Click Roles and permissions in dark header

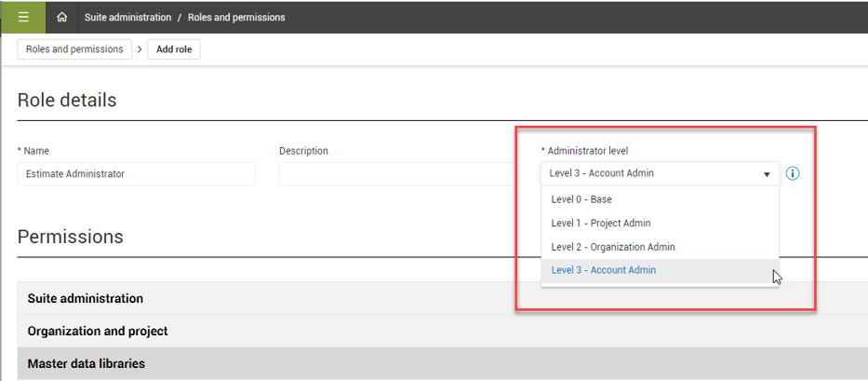point(236,17)
